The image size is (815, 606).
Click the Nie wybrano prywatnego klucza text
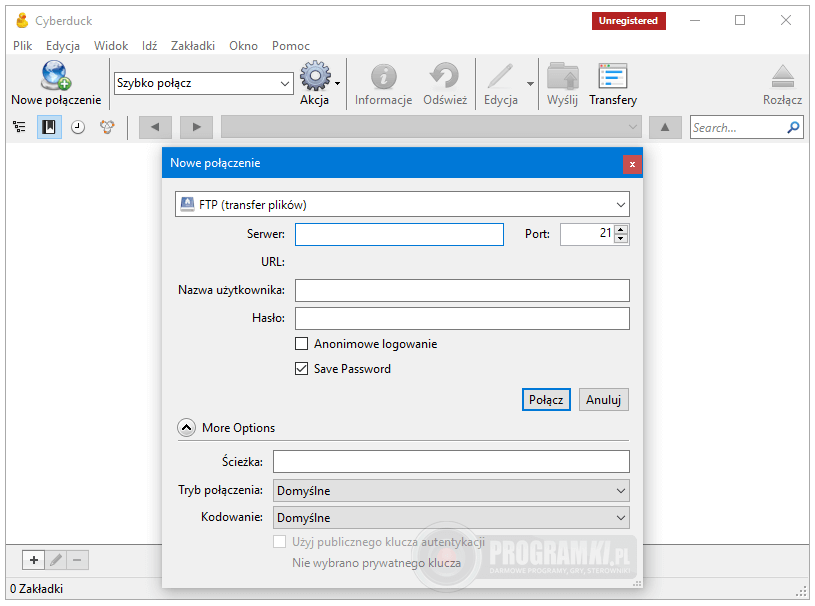376,563
